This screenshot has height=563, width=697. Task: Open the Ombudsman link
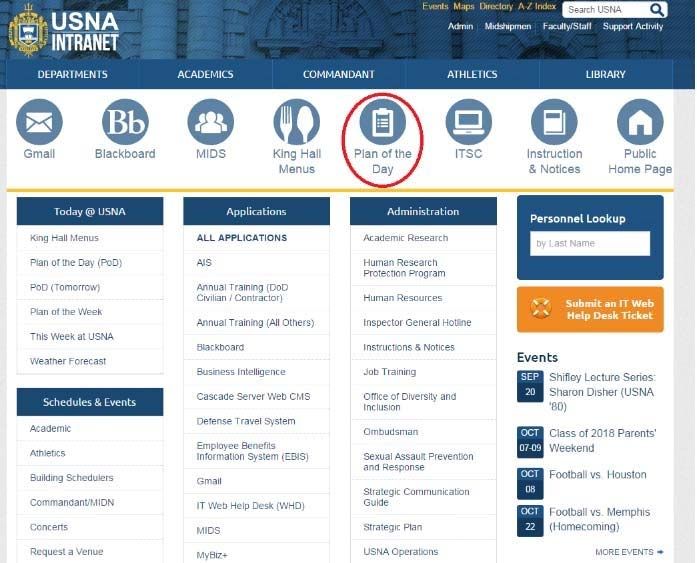pyautogui.click(x=390, y=432)
